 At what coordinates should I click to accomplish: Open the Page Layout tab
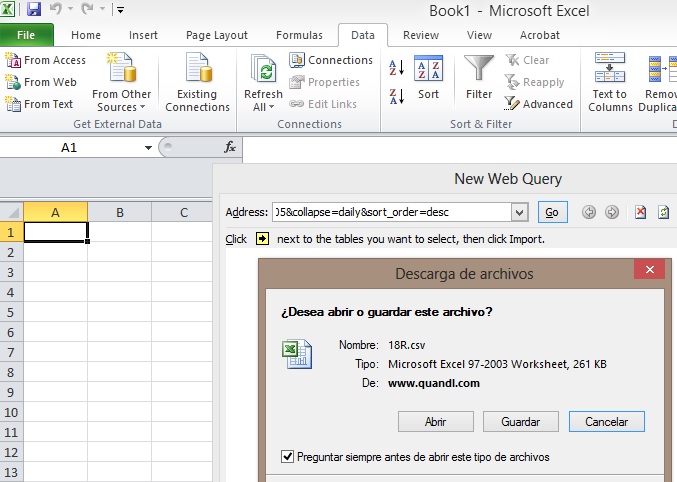(217, 35)
